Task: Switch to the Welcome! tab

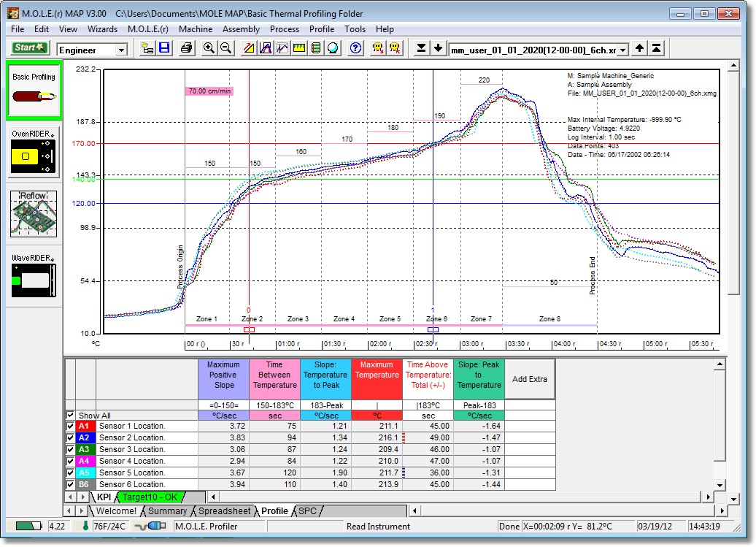Action: [x=116, y=510]
